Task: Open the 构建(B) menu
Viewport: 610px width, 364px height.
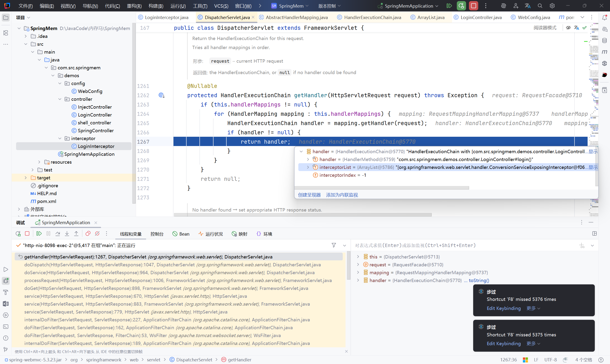Action: [x=156, y=6]
